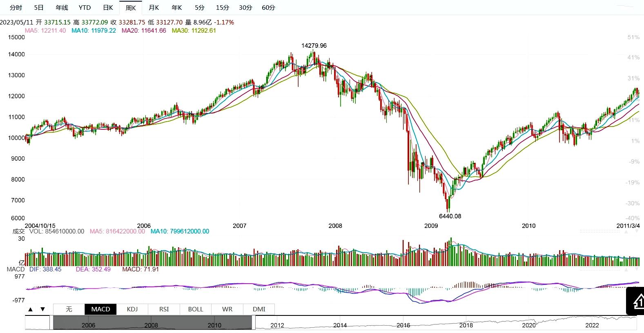Click the volume MA10: 799612000.00 label
This screenshot has height=333, width=644.
(180, 231)
